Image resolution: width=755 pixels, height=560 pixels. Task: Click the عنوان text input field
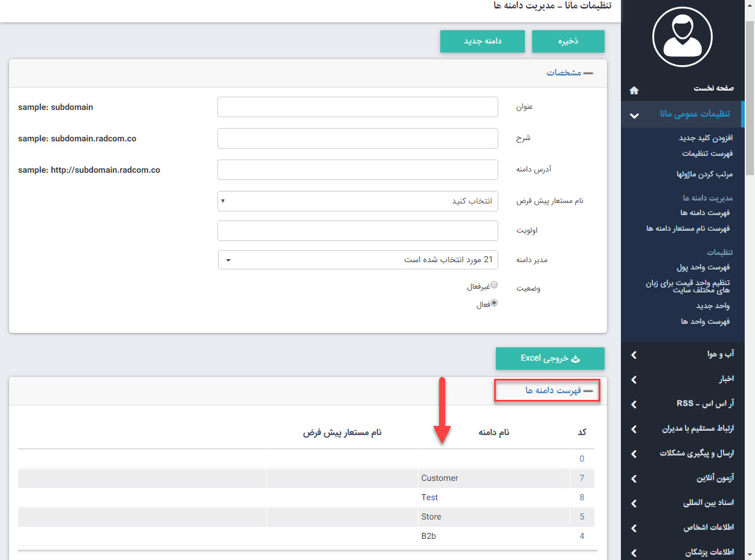358,108
